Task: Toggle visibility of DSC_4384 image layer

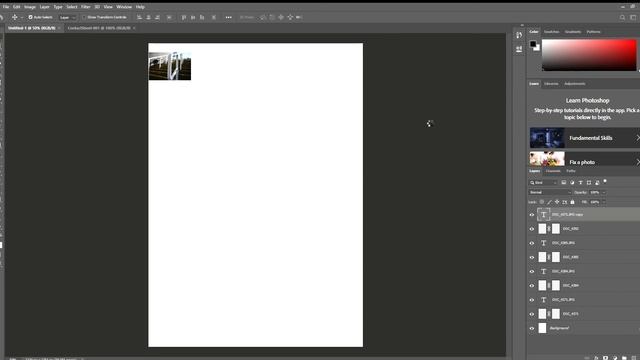Action: point(532,286)
